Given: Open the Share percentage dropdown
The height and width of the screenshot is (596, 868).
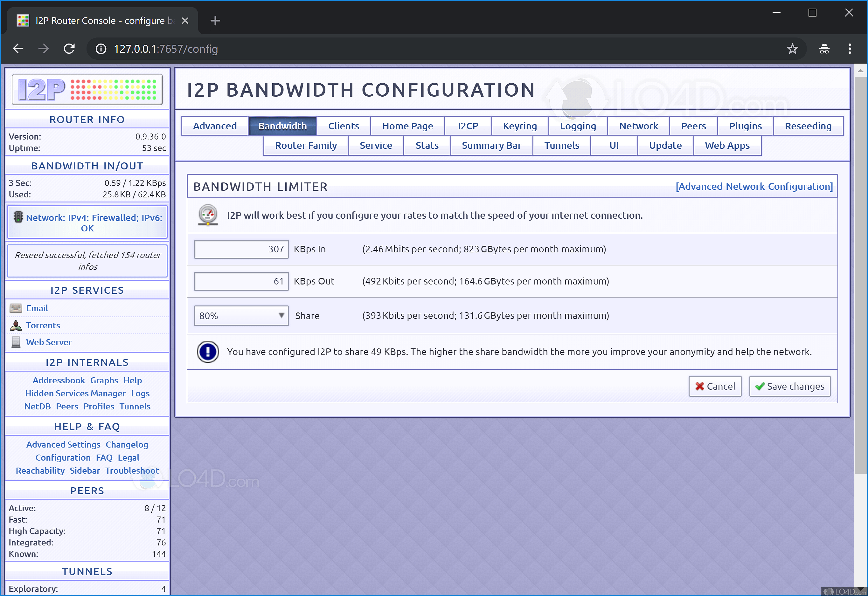Looking at the screenshot, I should pyautogui.click(x=241, y=316).
